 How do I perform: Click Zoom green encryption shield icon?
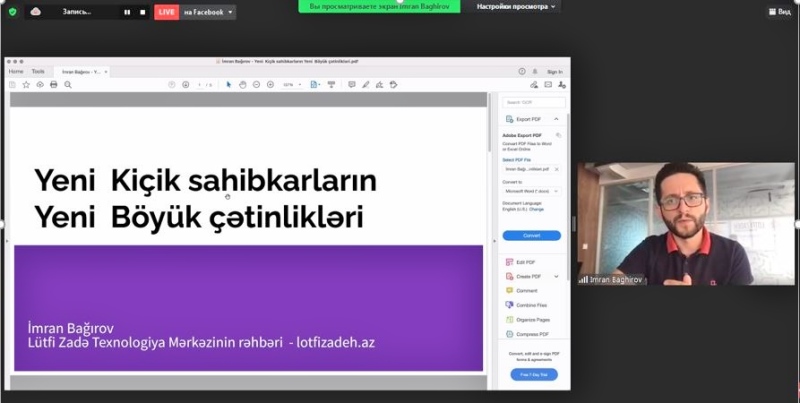(12, 12)
